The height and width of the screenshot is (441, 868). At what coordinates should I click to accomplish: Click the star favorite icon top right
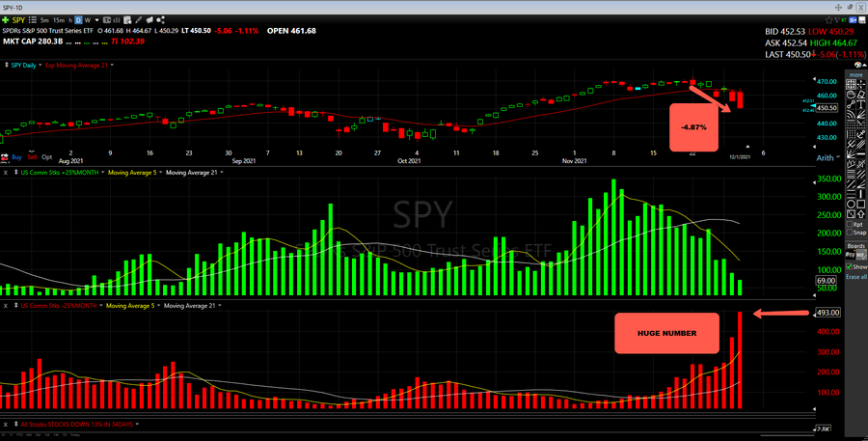829,20
